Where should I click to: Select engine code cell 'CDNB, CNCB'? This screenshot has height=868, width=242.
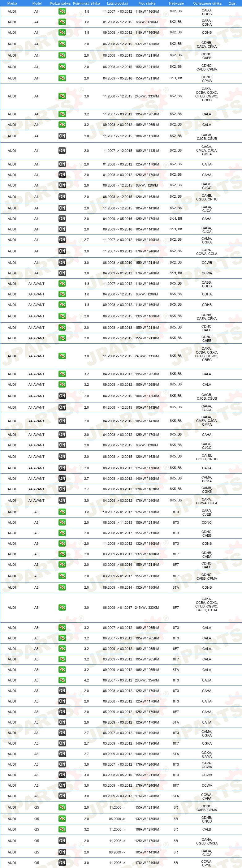coord(207,819)
